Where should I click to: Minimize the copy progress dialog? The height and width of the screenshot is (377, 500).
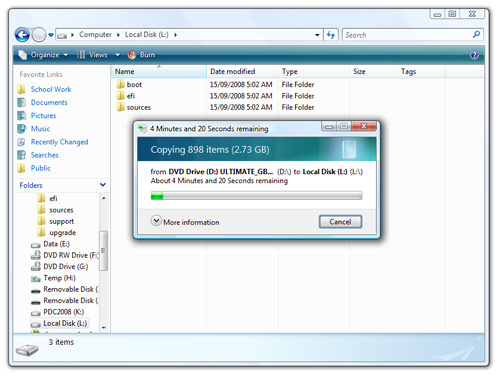point(329,126)
